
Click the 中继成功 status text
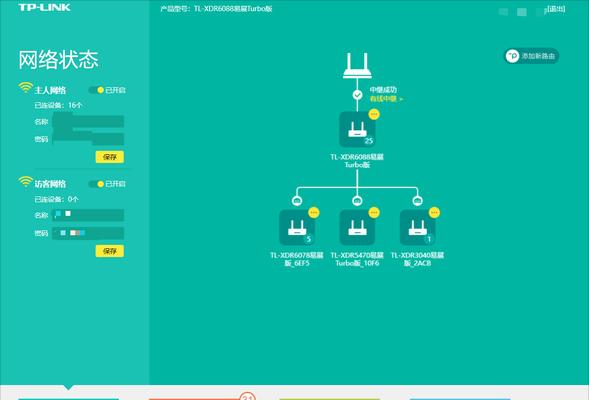383,90
